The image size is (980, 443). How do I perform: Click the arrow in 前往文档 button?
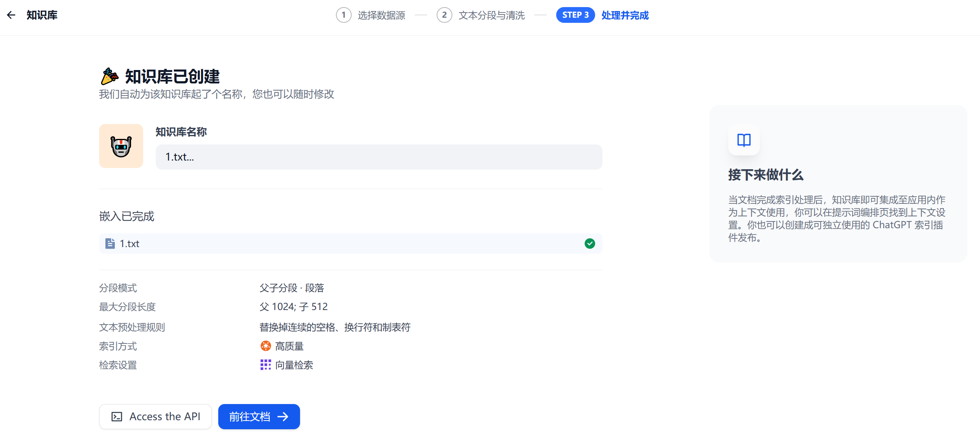coord(283,417)
